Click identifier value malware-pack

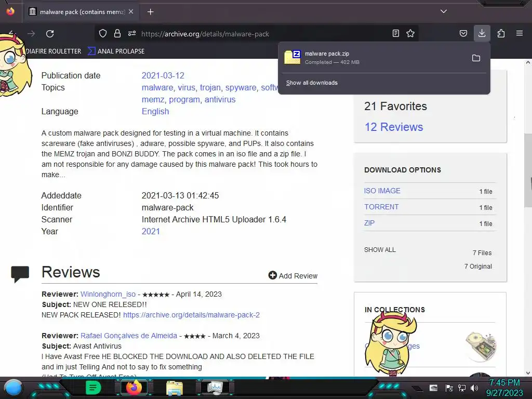(x=168, y=208)
